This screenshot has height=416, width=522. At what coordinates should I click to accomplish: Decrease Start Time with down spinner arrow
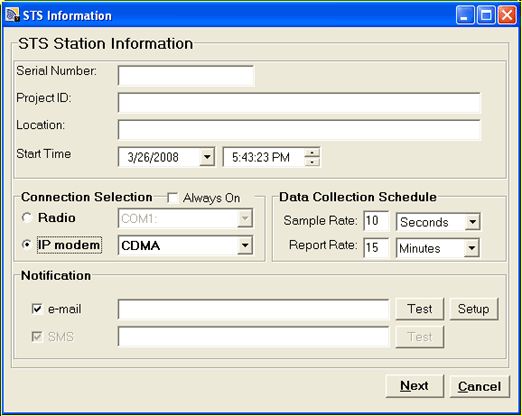(x=312, y=162)
